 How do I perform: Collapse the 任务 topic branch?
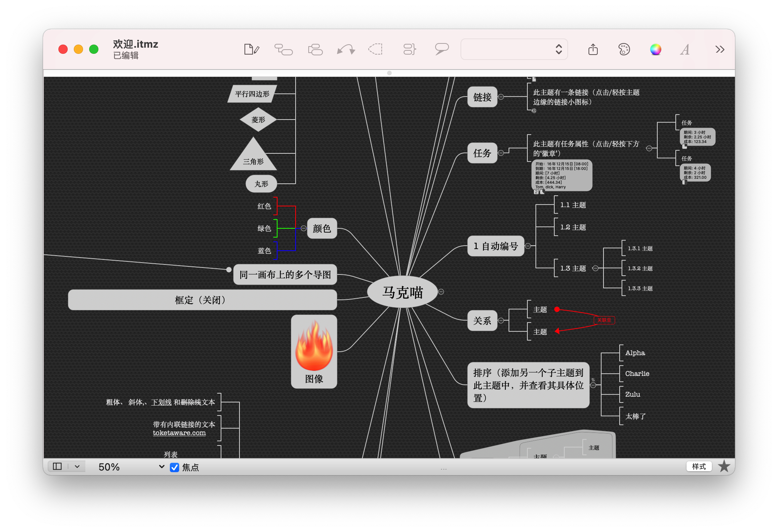point(501,153)
